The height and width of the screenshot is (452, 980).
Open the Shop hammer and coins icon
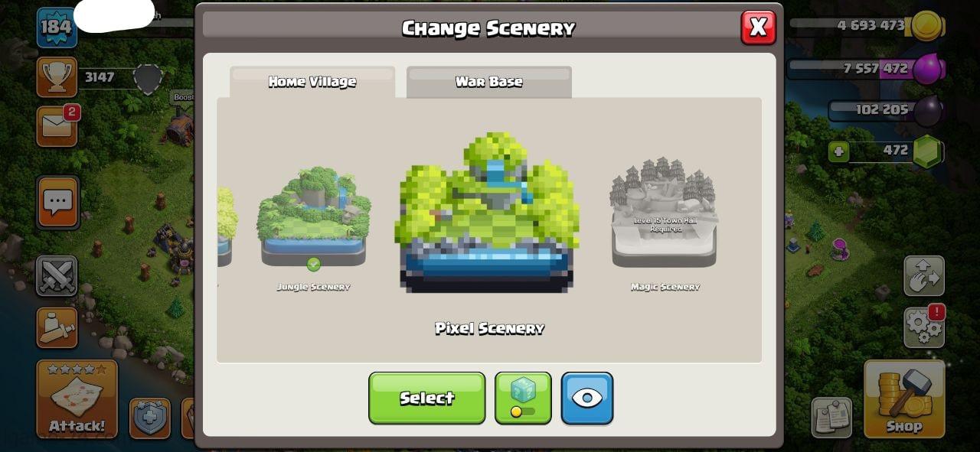pyautogui.click(x=904, y=398)
